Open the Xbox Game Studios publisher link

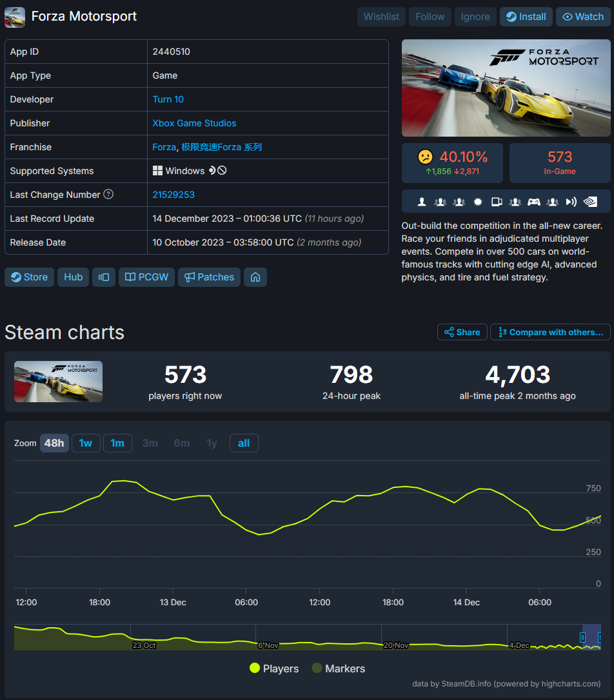pos(194,123)
